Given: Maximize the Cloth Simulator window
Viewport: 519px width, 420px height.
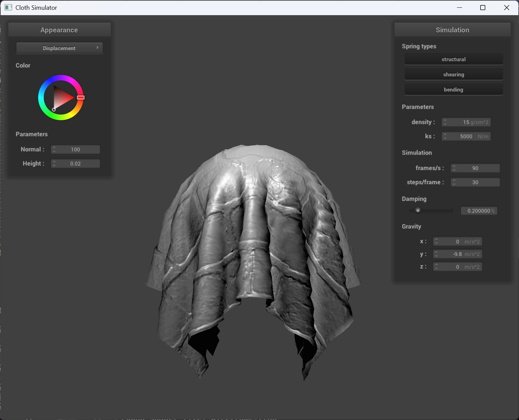Looking at the screenshot, I should point(483,7).
